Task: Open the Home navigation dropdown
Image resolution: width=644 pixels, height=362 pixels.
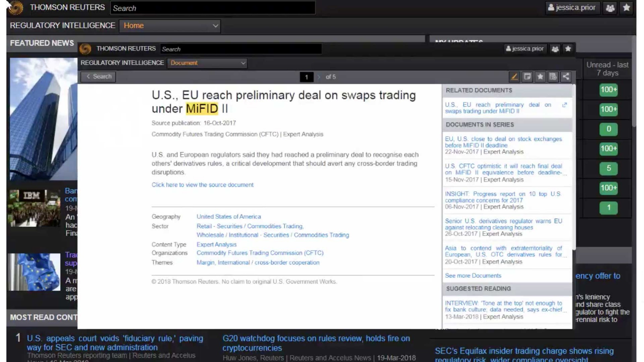Action: coord(170,26)
